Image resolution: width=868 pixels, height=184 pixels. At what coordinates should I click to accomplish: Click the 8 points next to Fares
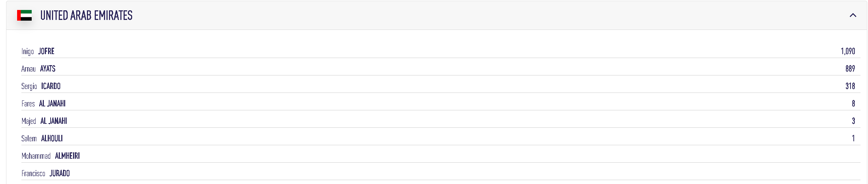(x=853, y=104)
